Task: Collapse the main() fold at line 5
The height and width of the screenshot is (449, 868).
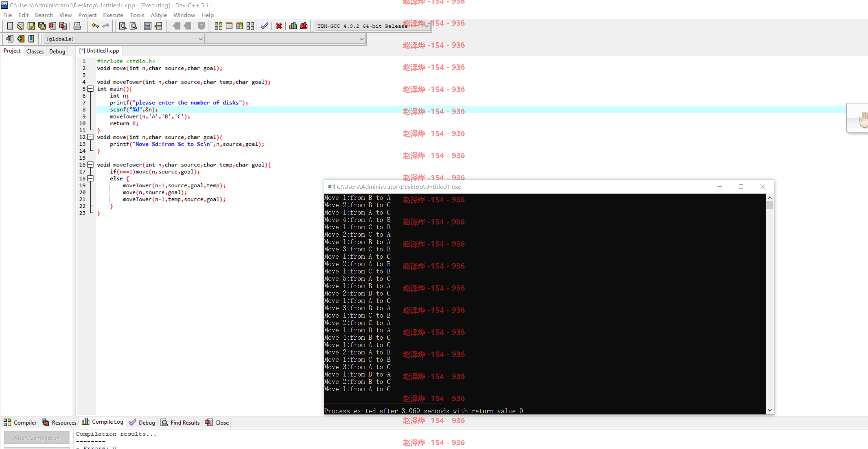Action: (x=90, y=89)
